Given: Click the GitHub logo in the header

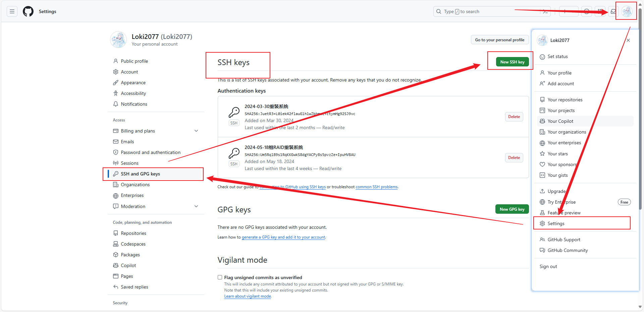Looking at the screenshot, I should point(28,11).
